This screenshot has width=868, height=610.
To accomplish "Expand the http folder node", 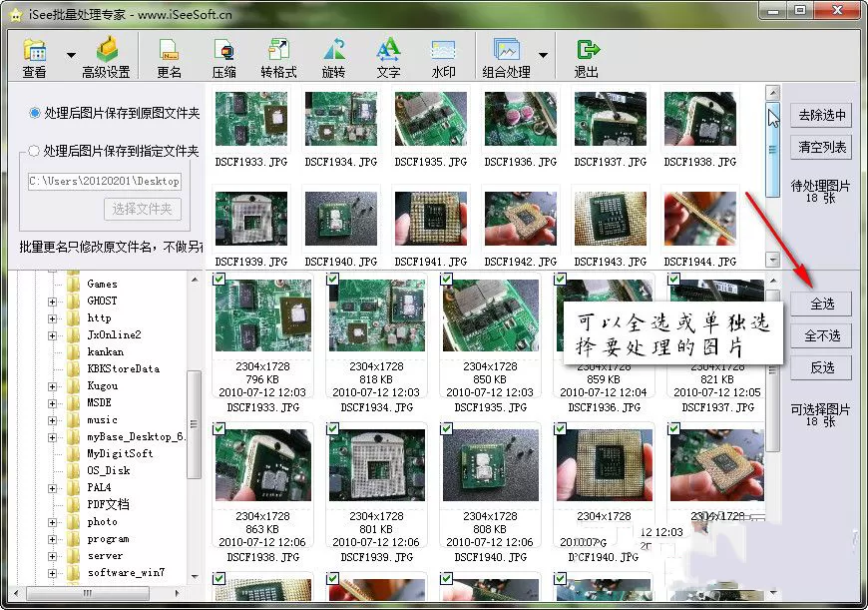I will click(x=52, y=318).
